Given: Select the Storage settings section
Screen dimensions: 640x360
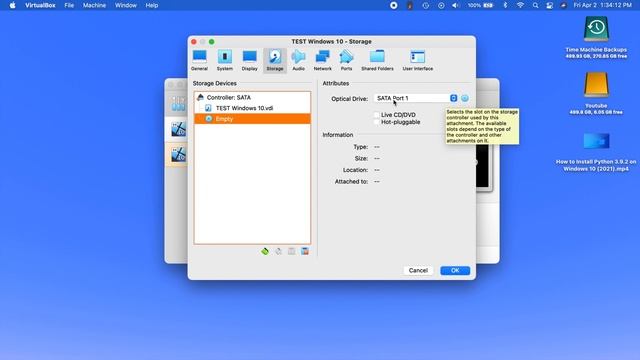Looking at the screenshot, I should [x=275, y=60].
